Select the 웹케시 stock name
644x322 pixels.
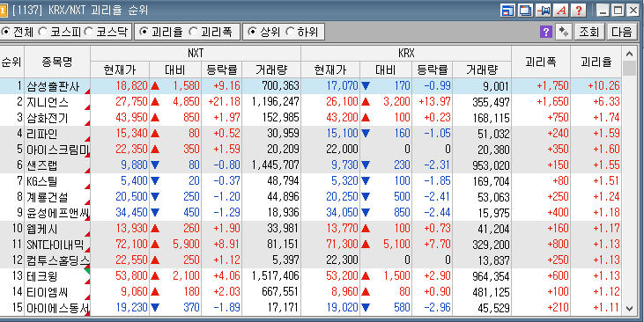tap(42, 229)
